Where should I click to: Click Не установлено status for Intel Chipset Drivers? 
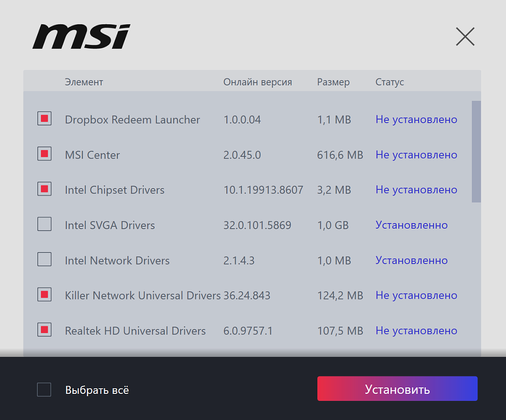(x=416, y=190)
